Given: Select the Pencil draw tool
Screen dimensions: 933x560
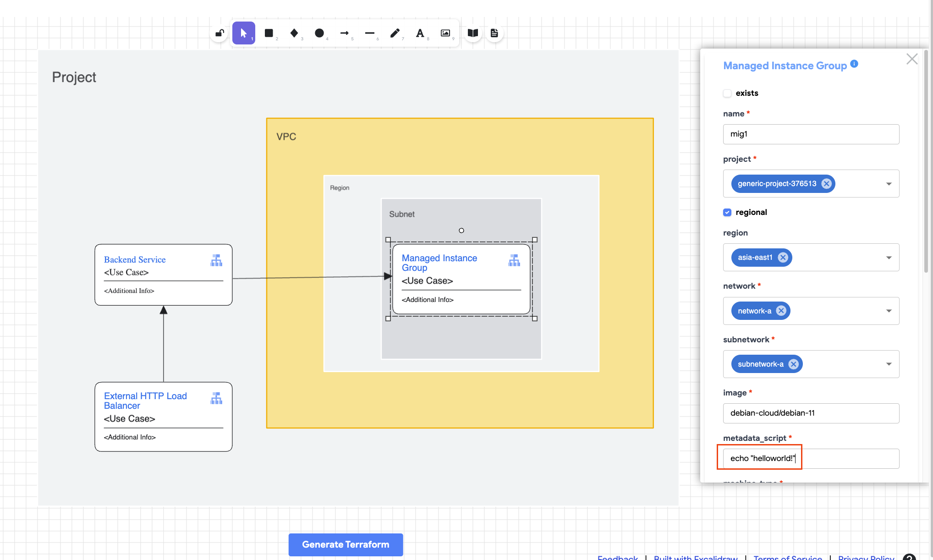Looking at the screenshot, I should (x=395, y=33).
